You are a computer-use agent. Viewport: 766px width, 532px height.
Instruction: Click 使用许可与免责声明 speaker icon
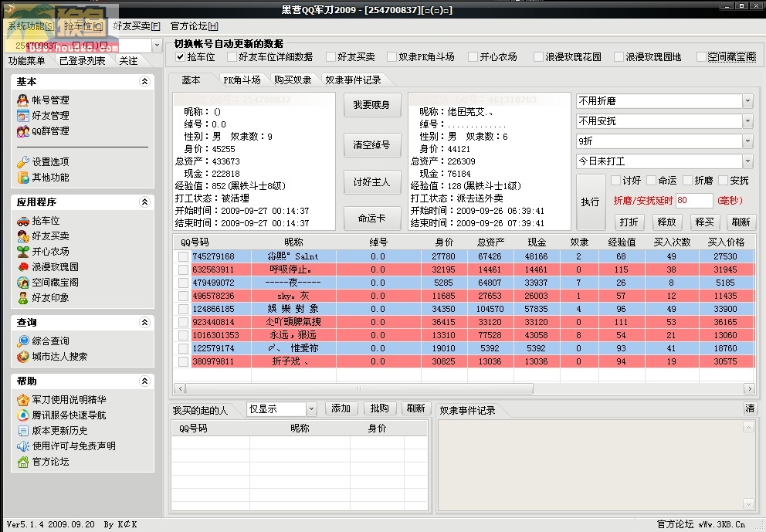coord(22,446)
